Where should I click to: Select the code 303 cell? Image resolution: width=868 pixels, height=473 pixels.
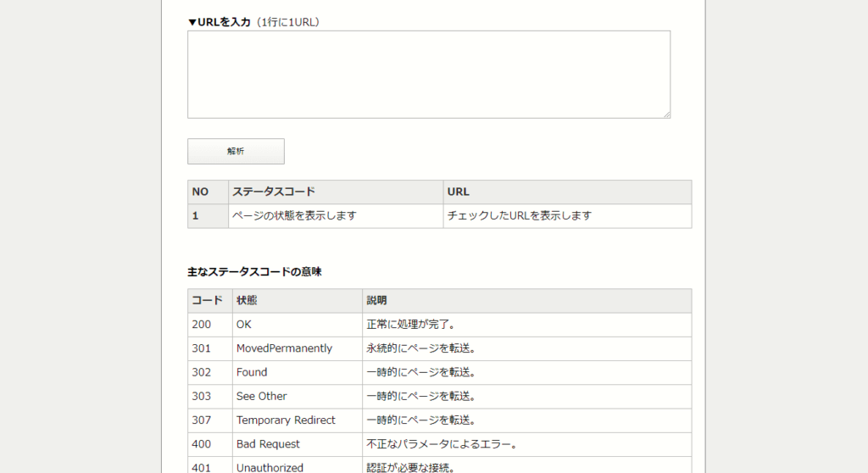tap(210, 397)
